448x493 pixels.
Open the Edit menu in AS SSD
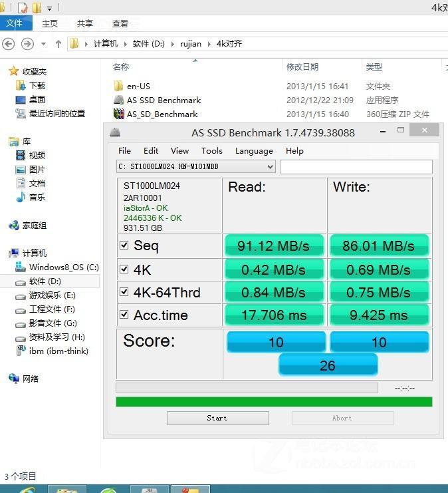(x=151, y=151)
